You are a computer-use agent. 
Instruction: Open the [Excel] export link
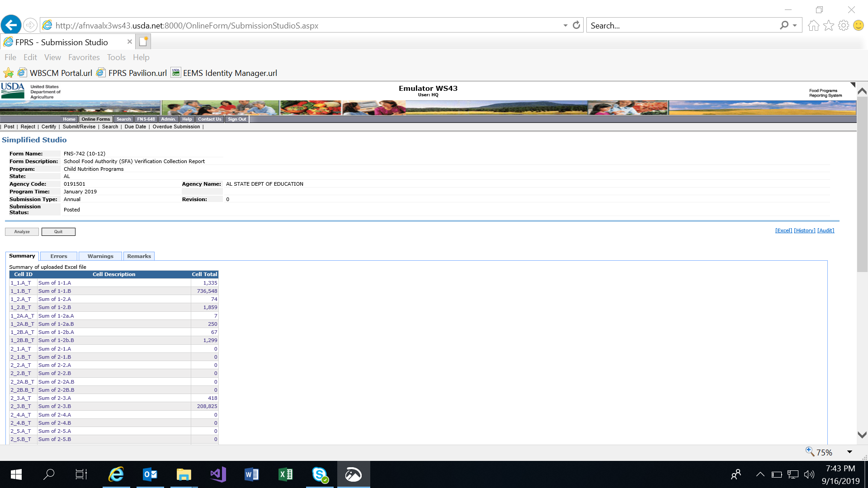click(x=783, y=230)
